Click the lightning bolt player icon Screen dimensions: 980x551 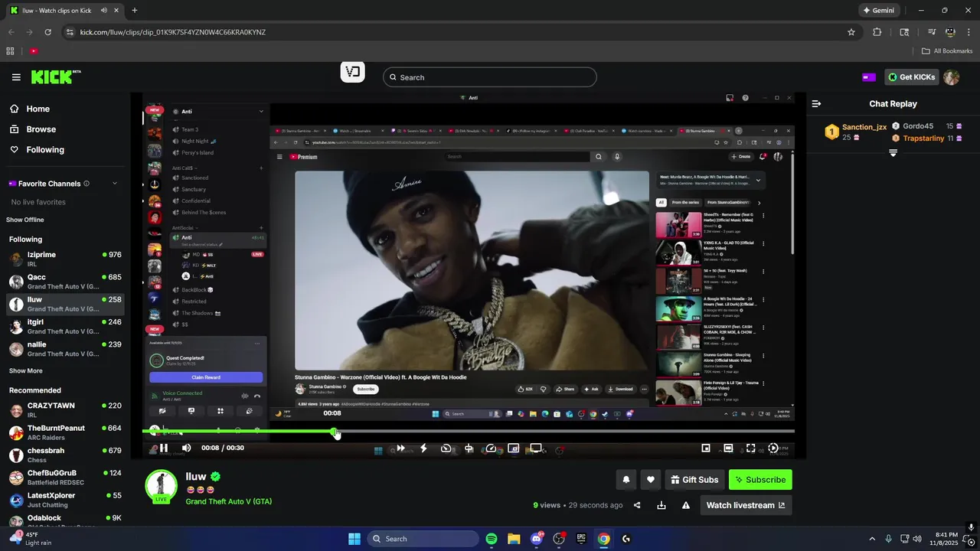tap(423, 448)
